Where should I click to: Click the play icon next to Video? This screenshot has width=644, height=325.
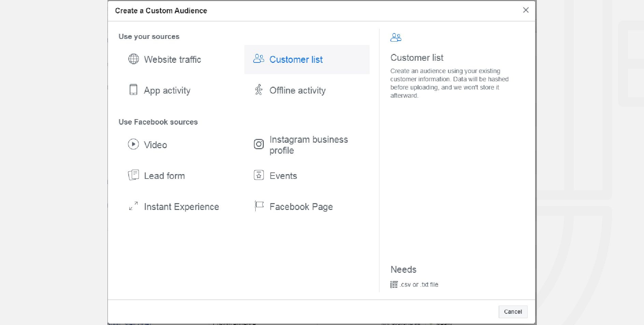[x=133, y=144]
